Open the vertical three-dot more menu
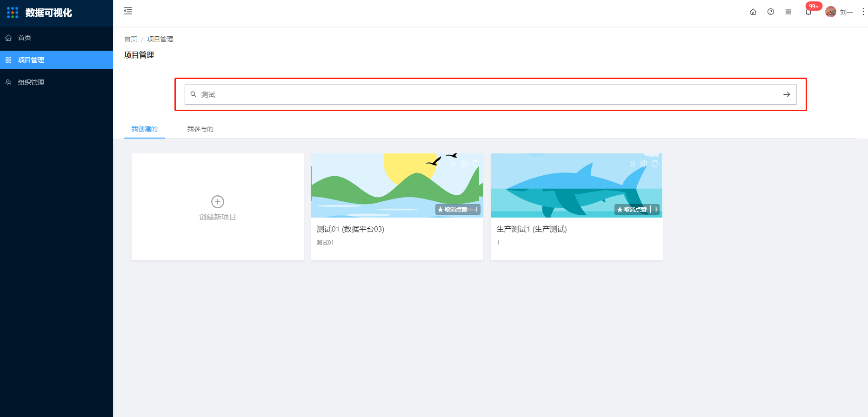 point(863,12)
